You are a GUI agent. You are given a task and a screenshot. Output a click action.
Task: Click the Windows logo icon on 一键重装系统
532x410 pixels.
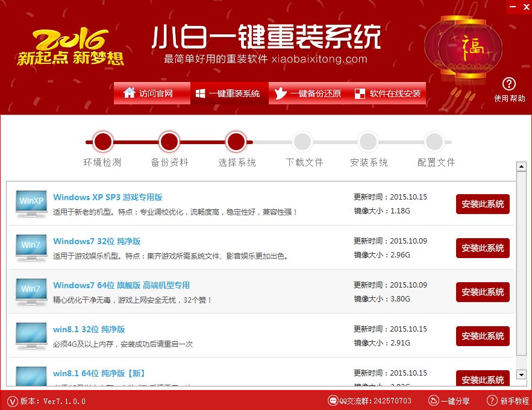coord(199,93)
